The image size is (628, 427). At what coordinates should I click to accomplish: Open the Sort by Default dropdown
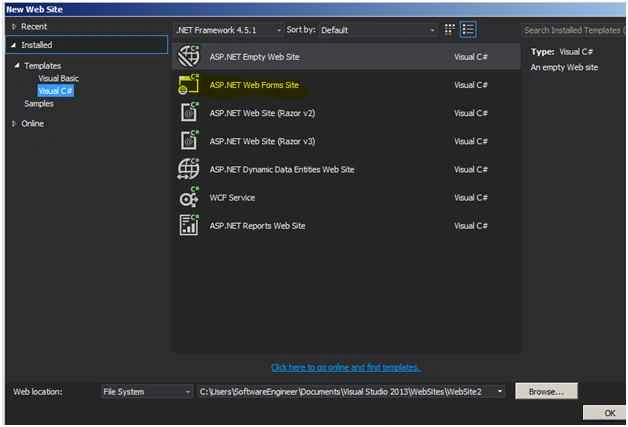pyautogui.click(x=378, y=30)
